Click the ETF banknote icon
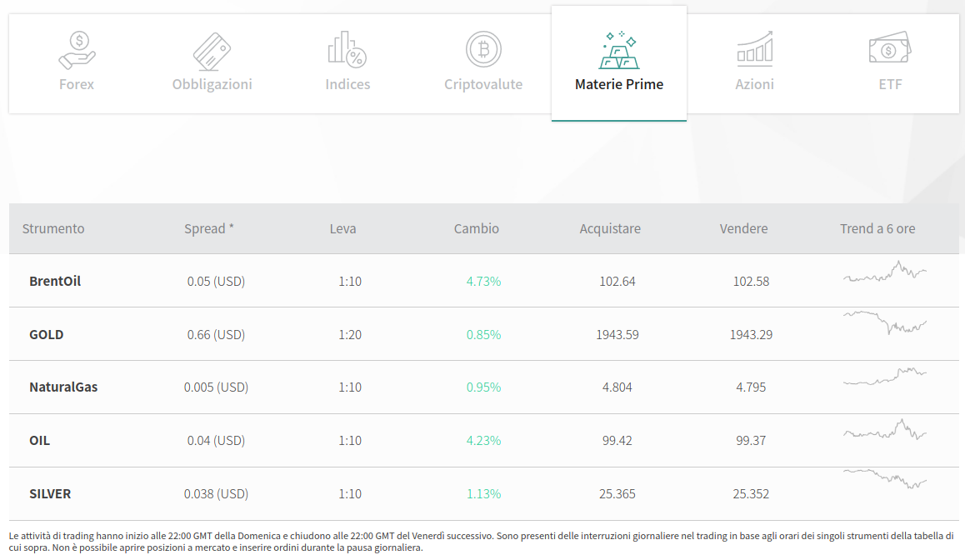This screenshot has width=965, height=560. pos(890,50)
